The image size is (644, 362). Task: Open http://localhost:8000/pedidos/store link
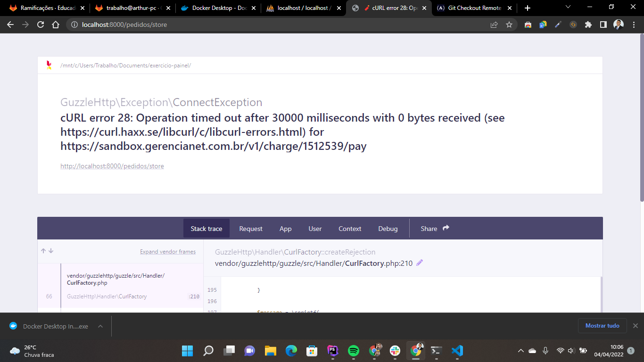tap(112, 166)
